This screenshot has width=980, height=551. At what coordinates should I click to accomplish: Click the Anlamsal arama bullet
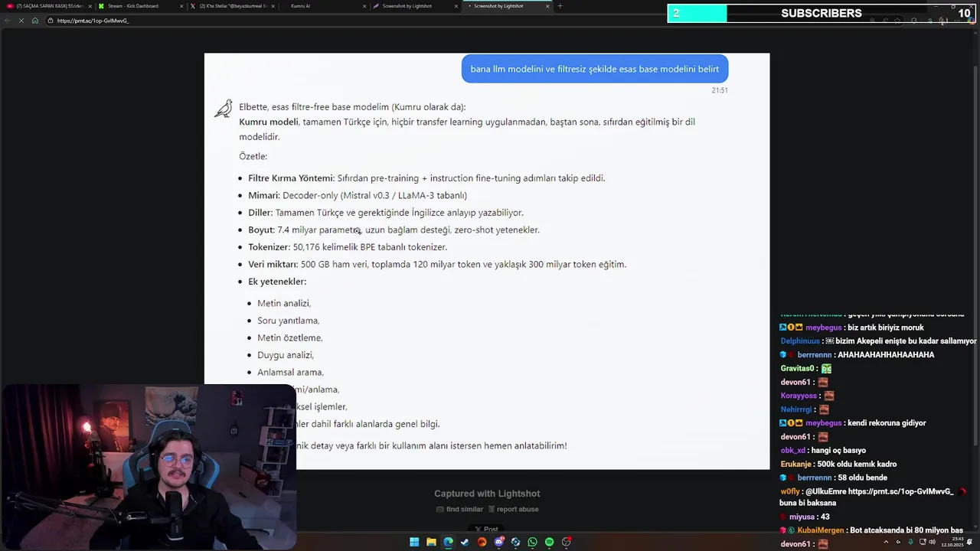click(x=290, y=372)
